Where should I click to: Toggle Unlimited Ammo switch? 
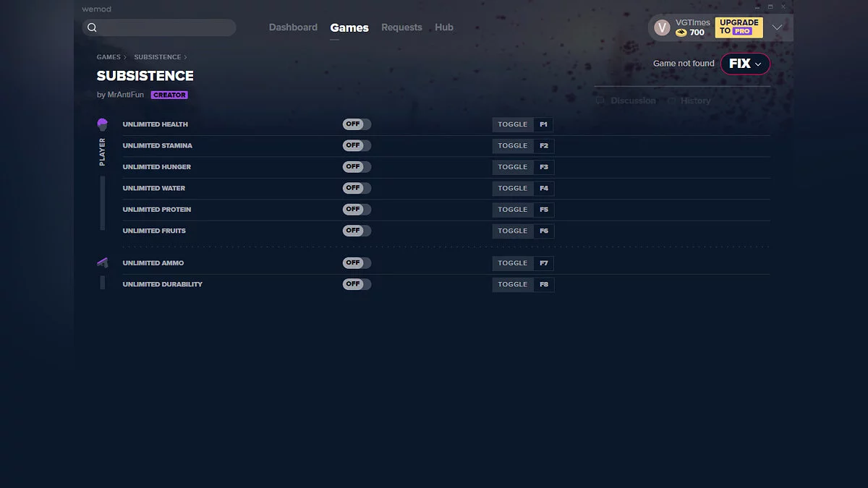[x=357, y=263]
